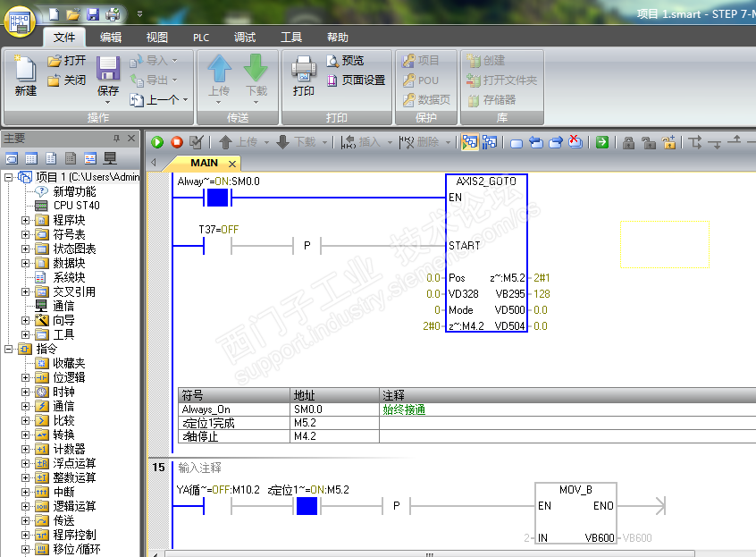This screenshot has width=756, height=557.
Task: Expand the 状态图表 tree node
Action: [25, 249]
